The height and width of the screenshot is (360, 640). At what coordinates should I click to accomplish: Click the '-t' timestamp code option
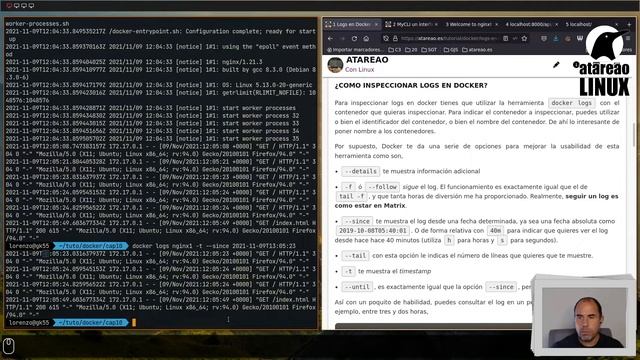coord(348,271)
